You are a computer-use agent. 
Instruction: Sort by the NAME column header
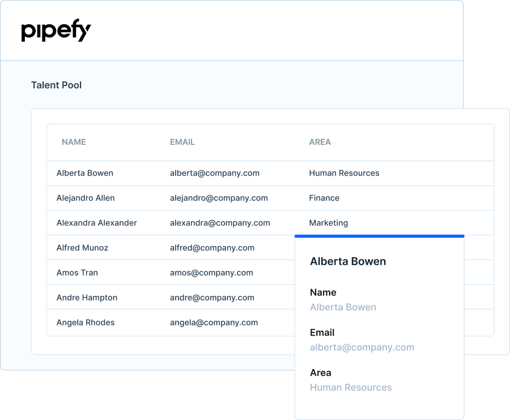click(74, 142)
